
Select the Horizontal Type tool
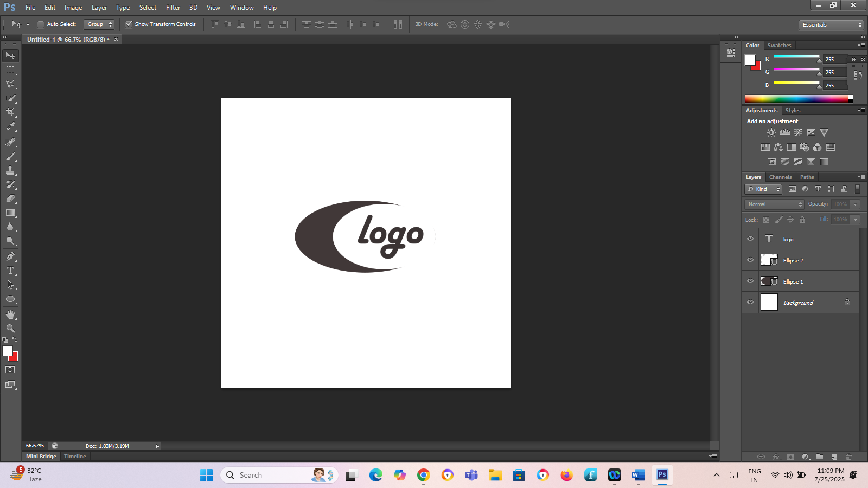click(10, 271)
